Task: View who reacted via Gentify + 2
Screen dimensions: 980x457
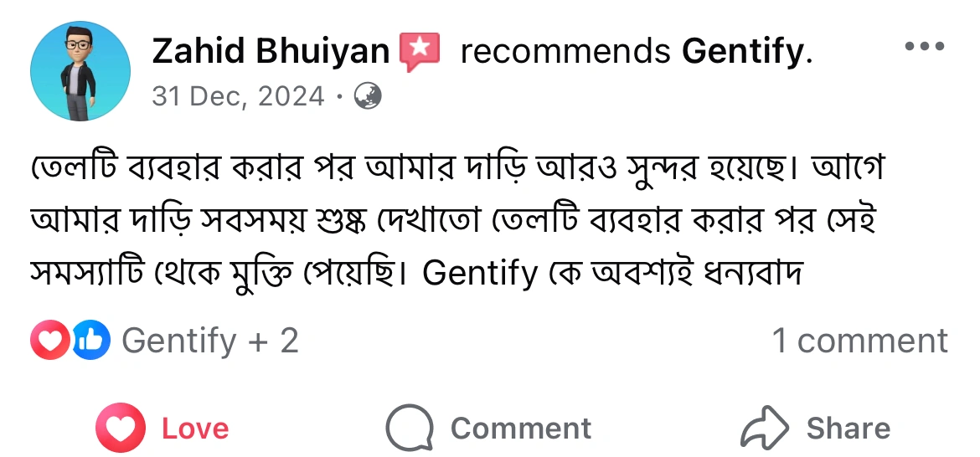Action: click(x=210, y=341)
